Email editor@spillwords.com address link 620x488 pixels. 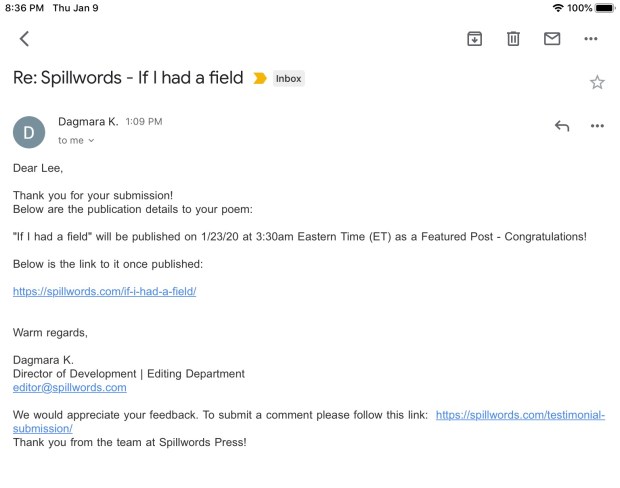[69, 387]
